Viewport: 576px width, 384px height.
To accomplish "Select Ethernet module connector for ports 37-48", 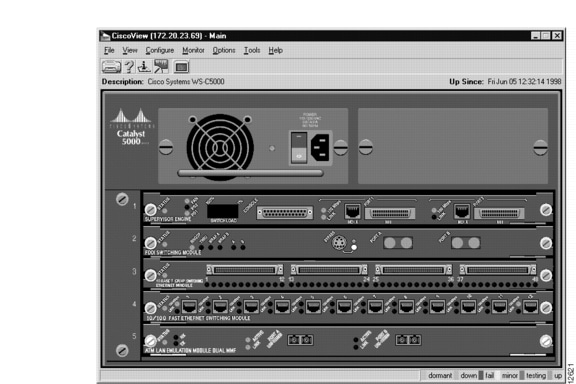I will tap(498, 270).
